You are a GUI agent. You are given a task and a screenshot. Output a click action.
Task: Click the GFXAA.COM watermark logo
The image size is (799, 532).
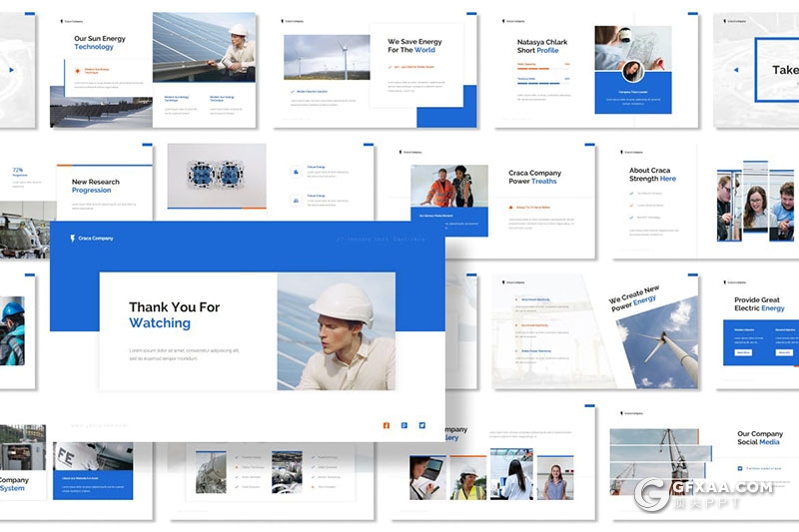(655, 493)
